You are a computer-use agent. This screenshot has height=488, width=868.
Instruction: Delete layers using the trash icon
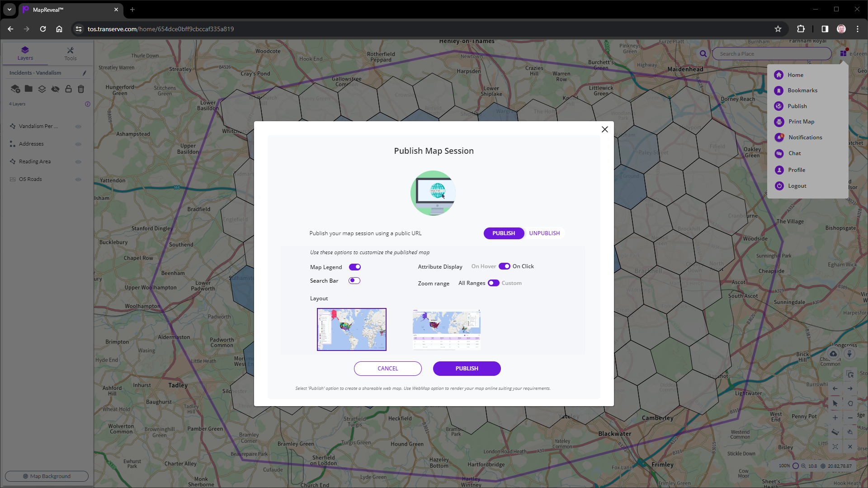pyautogui.click(x=81, y=89)
